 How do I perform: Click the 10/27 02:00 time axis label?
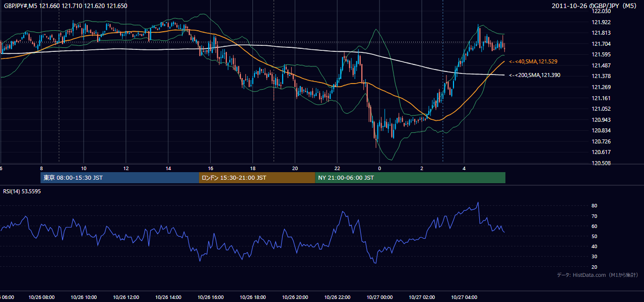coord(422,297)
